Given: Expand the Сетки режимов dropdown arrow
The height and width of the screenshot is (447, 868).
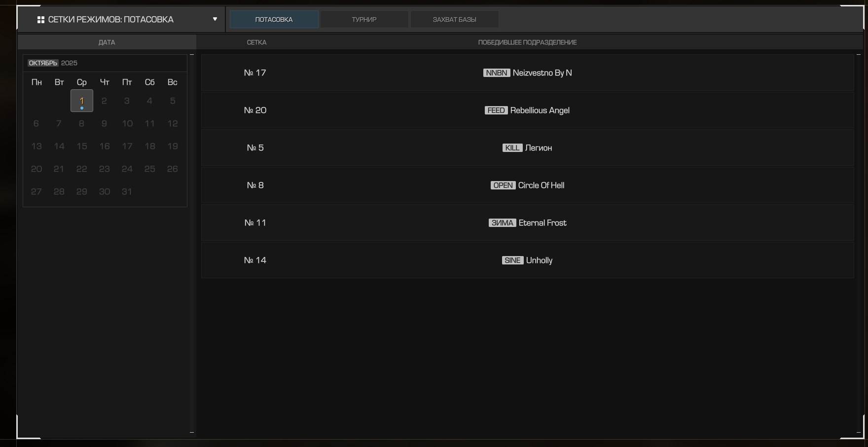Looking at the screenshot, I should click(x=215, y=19).
